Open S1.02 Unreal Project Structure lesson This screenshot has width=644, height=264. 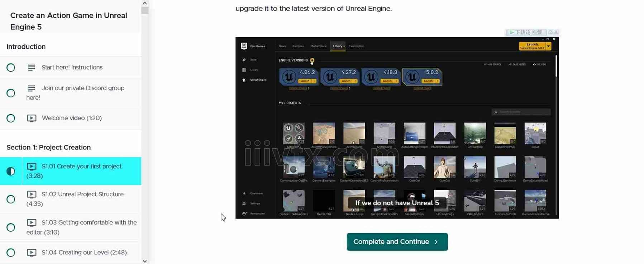pyautogui.click(x=71, y=199)
